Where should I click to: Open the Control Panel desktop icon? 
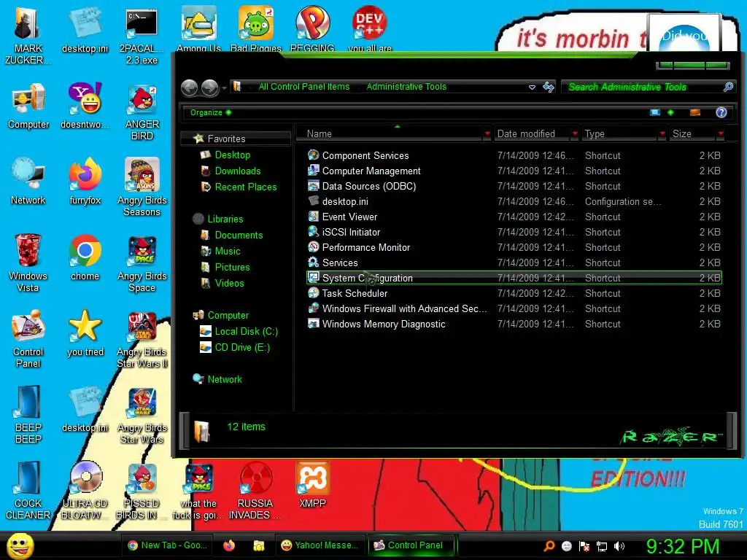(x=28, y=338)
